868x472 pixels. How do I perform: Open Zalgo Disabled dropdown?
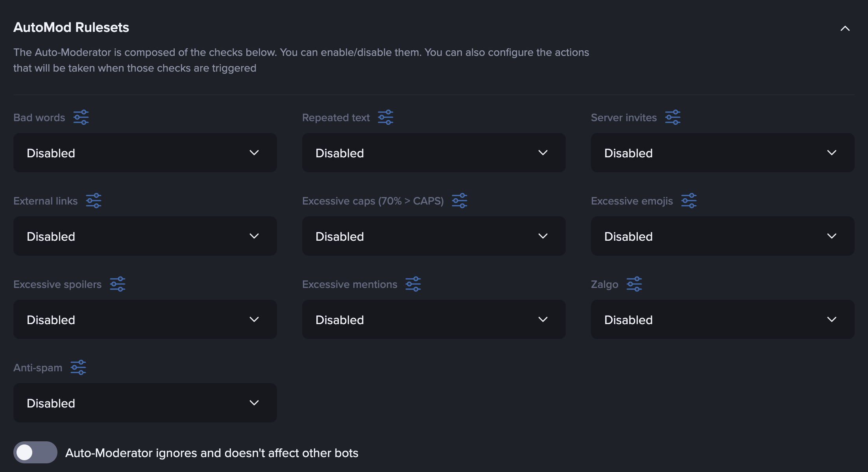[722, 319]
